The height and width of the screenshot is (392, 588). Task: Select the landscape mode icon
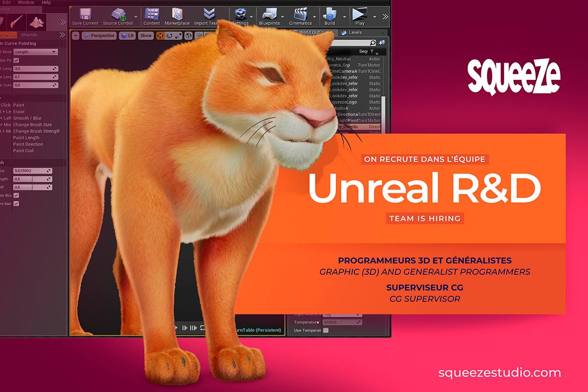36,22
